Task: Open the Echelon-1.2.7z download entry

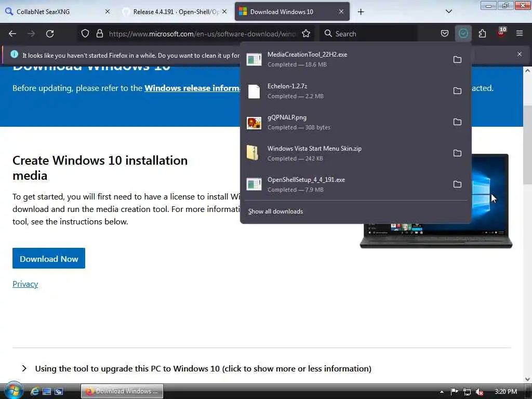Action: [x=344, y=91]
